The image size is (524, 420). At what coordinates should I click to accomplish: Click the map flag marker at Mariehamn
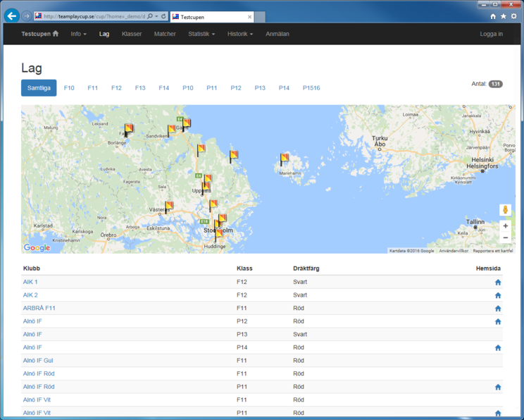(x=285, y=159)
